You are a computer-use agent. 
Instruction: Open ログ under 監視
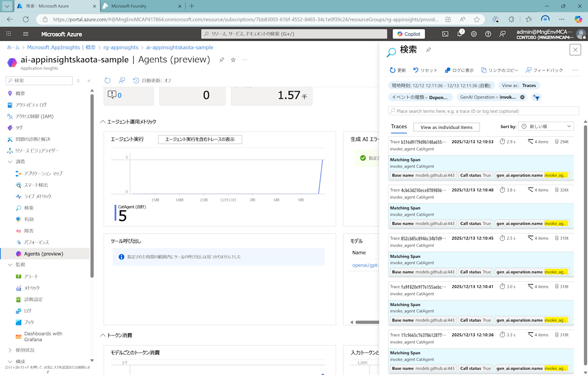point(27,311)
